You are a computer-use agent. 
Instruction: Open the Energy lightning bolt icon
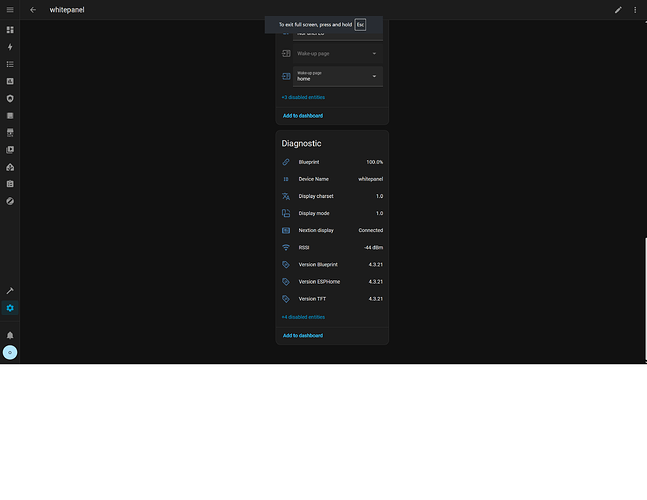pos(10,47)
